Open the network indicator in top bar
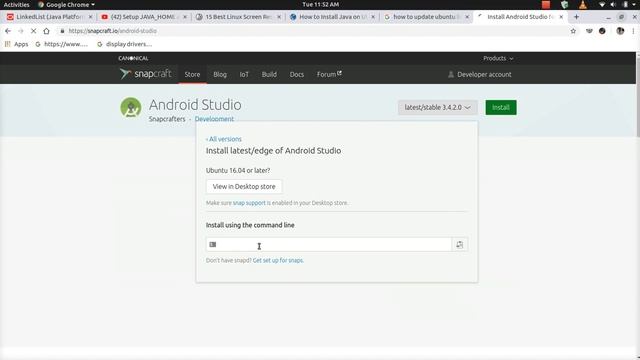The height and width of the screenshot is (360, 640). [602, 4]
